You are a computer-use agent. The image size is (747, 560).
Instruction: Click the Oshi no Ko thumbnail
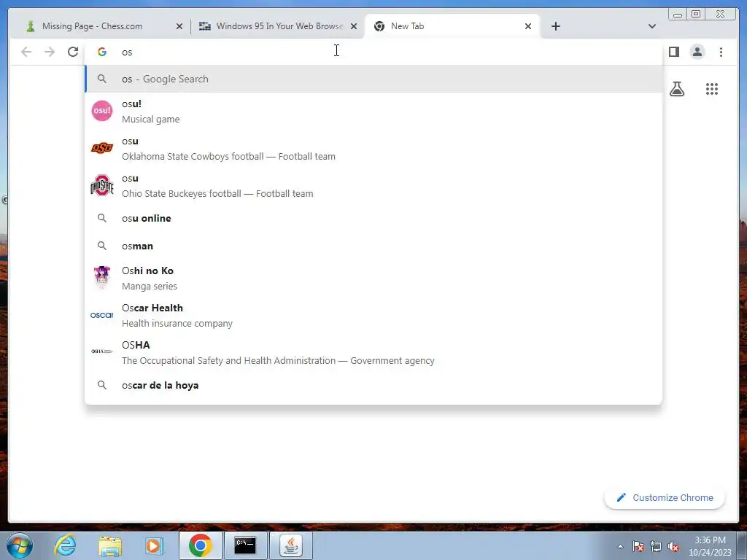click(102, 277)
